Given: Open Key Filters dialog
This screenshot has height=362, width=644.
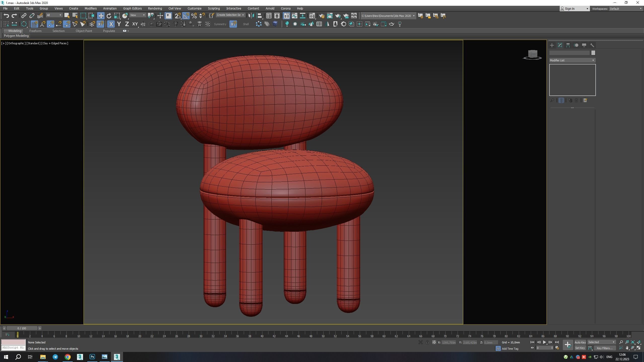Looking at the screenshot, I should coord(605,348).
